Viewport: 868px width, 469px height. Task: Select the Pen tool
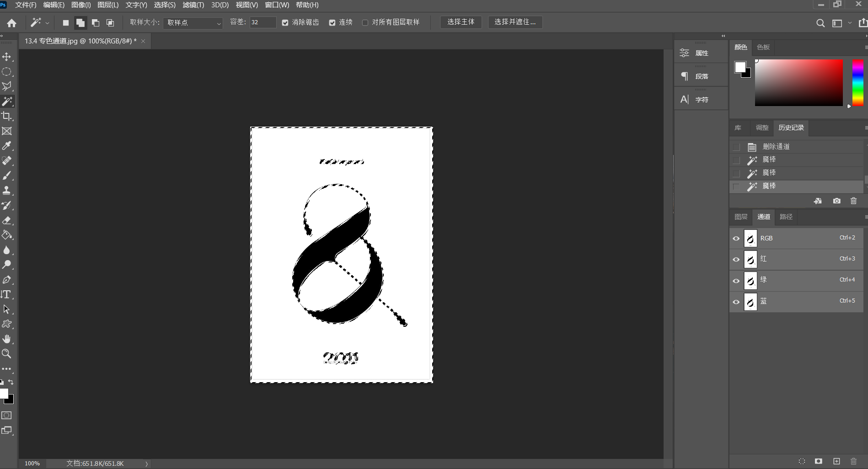tap(7, 280)
